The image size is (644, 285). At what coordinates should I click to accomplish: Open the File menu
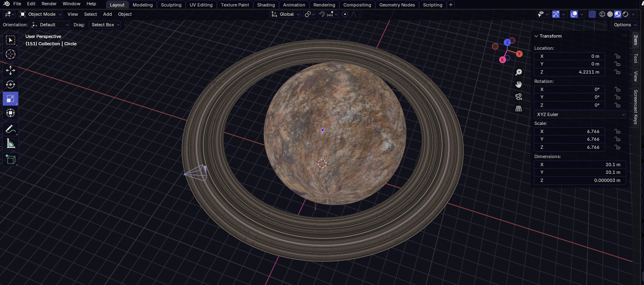17,4
